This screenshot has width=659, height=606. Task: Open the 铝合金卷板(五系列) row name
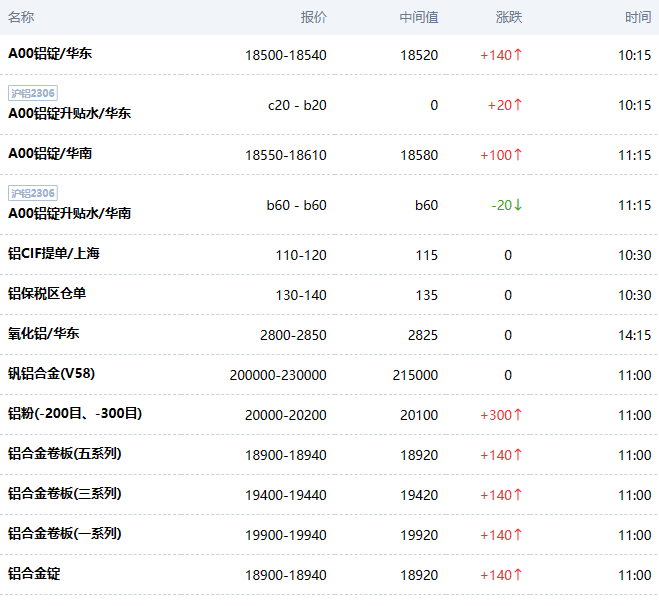point(65,453)
